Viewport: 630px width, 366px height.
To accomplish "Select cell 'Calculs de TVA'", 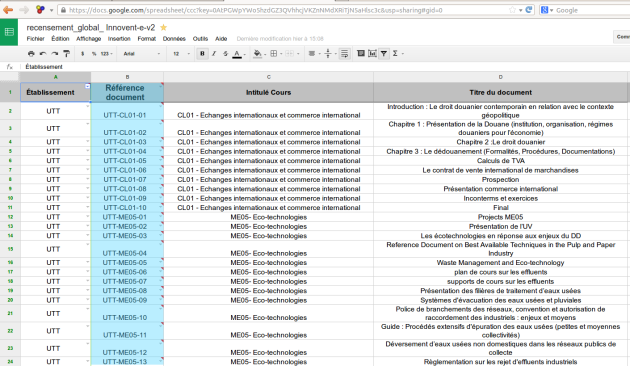I will (501, 161).
